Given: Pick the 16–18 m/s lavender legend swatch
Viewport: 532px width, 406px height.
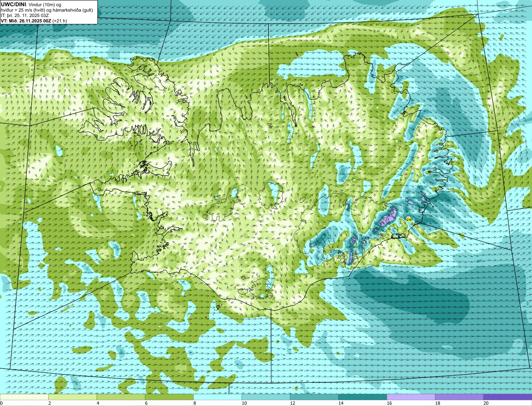Looking at the screenshot, I should [x=411, y=397].
